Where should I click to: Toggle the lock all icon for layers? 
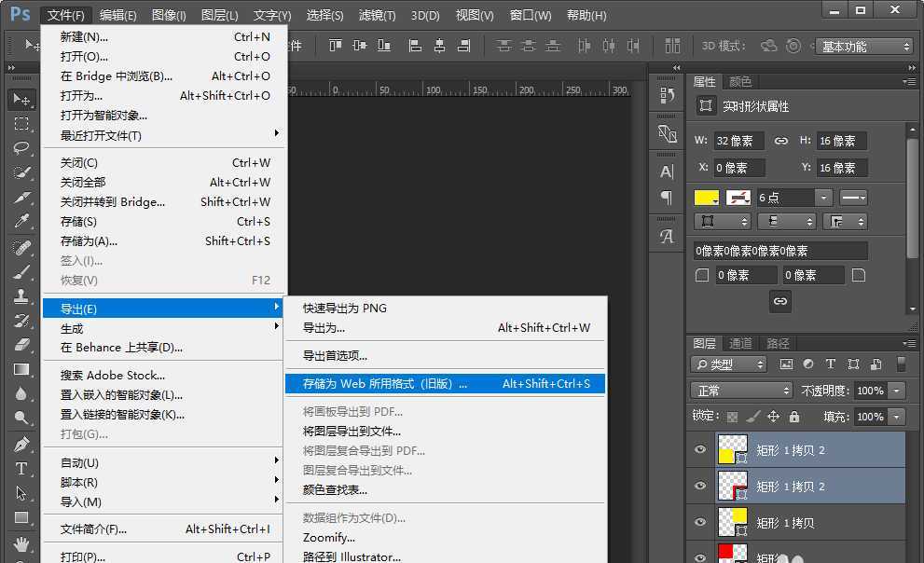794,417
